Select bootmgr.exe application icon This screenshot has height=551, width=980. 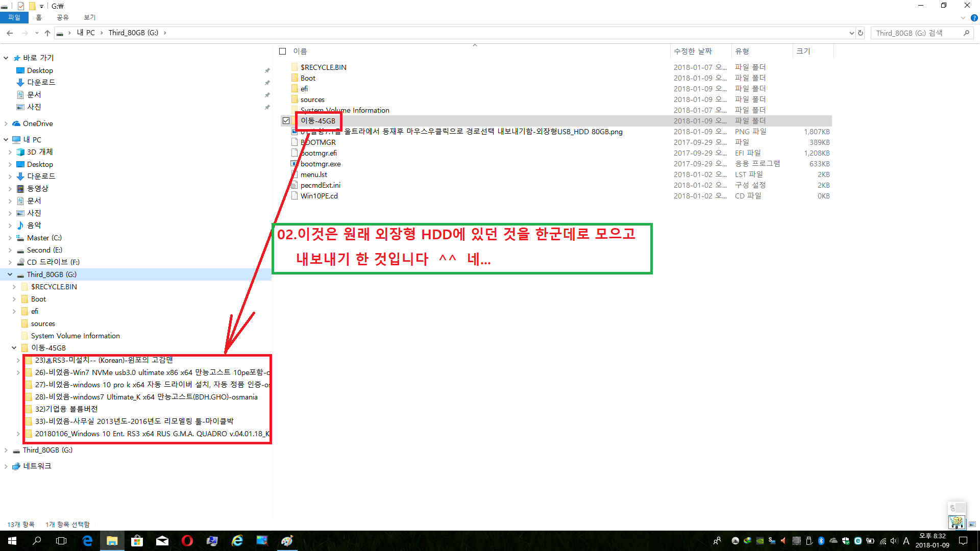295,164
